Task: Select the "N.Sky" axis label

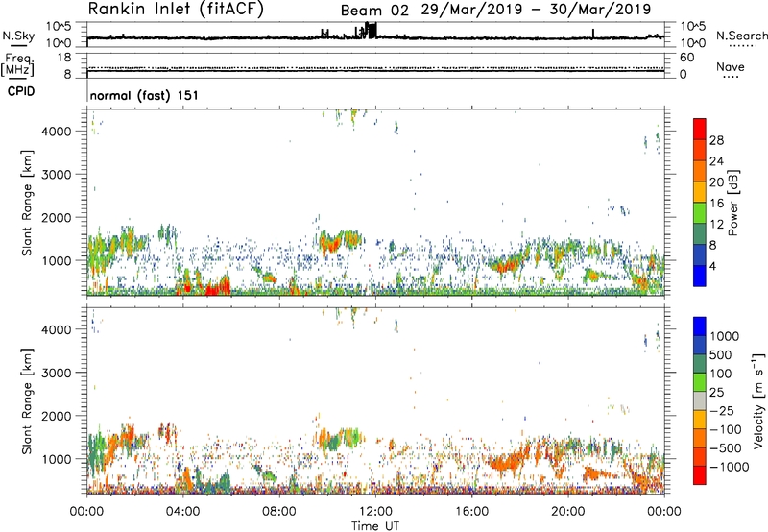Action: tap(18, 36)
